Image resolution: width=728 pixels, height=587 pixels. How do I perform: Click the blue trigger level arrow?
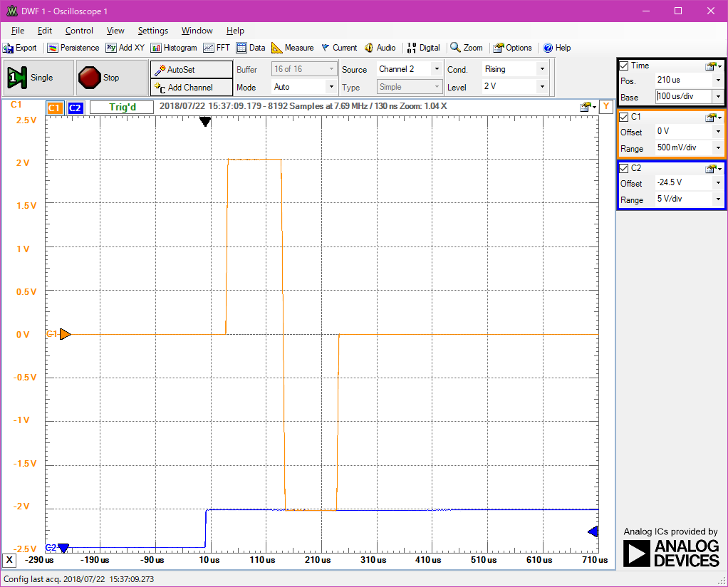click(593, 531)
